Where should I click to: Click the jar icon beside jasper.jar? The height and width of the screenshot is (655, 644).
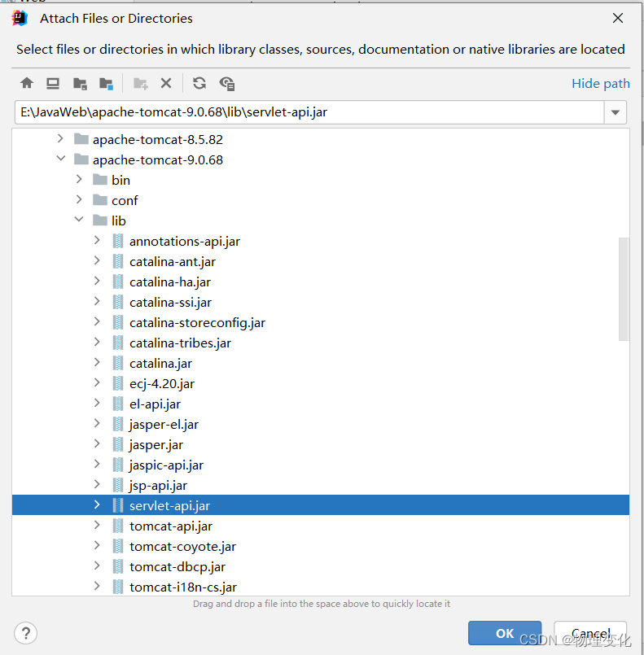118,444
